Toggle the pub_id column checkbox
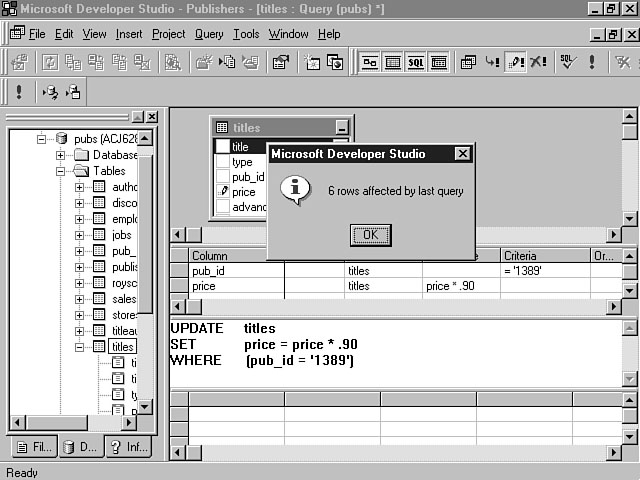Image resolution: width=640 pixels, height=480 pixels. tap(223, 177)
